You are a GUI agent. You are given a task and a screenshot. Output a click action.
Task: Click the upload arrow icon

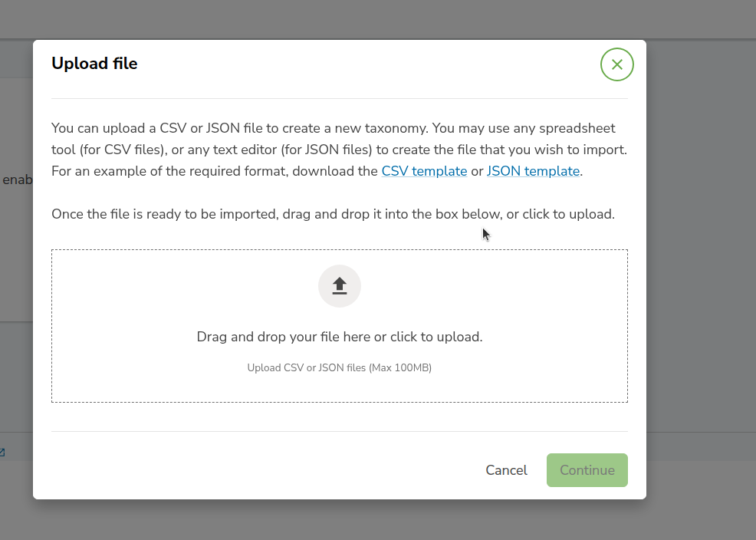340,286
